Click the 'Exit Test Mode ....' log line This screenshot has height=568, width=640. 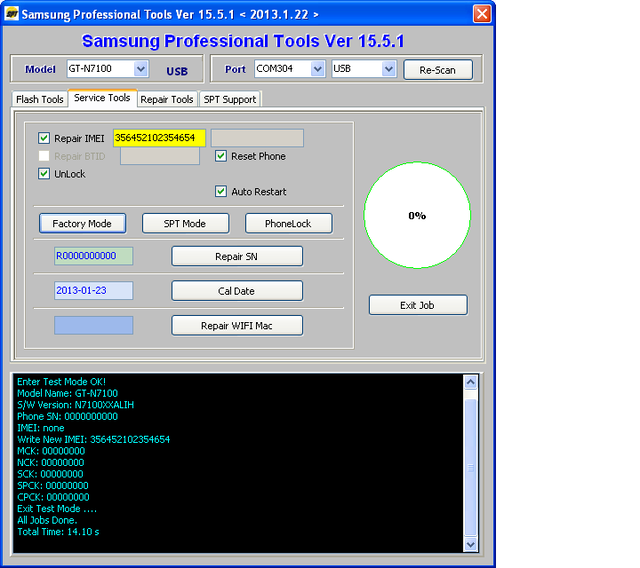point(57,509)
